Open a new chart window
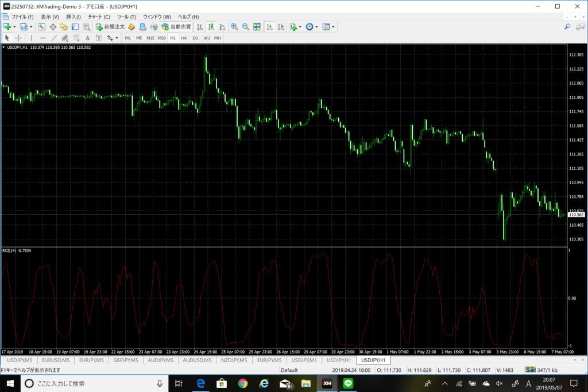Image resolution: width=588 pixels, height=392 pixels. click(7, 26)
